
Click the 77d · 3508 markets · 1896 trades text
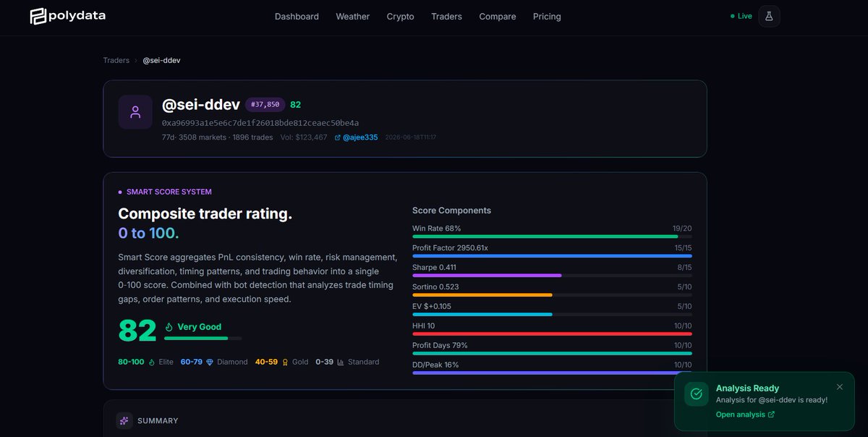[218, 137]
